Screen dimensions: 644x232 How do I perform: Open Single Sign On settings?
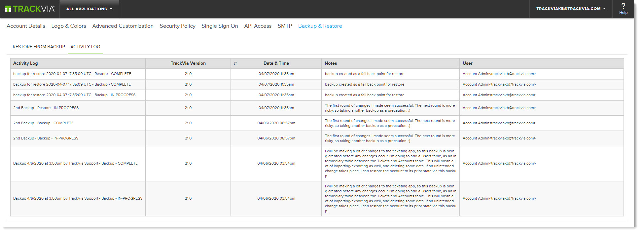tap(220, 26)
